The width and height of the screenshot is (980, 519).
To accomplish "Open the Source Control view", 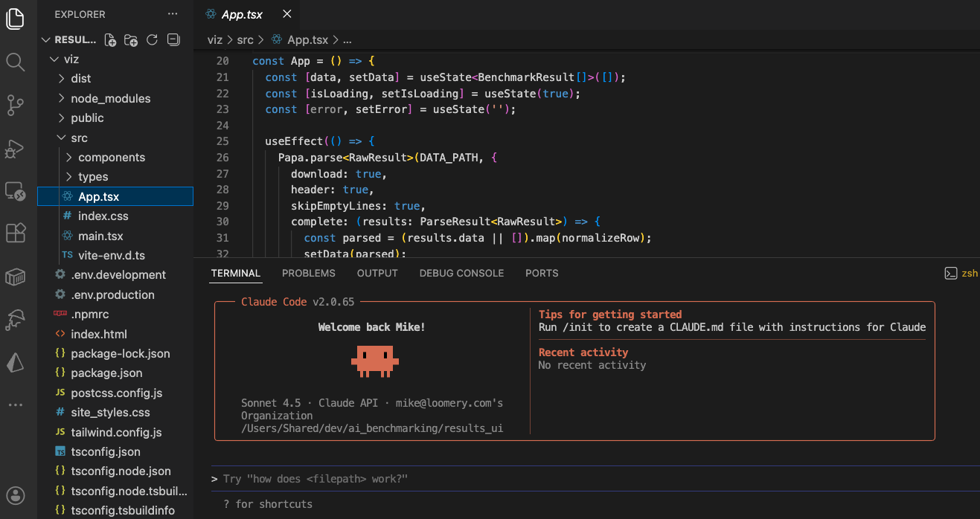I will click(x=16, y=105).
